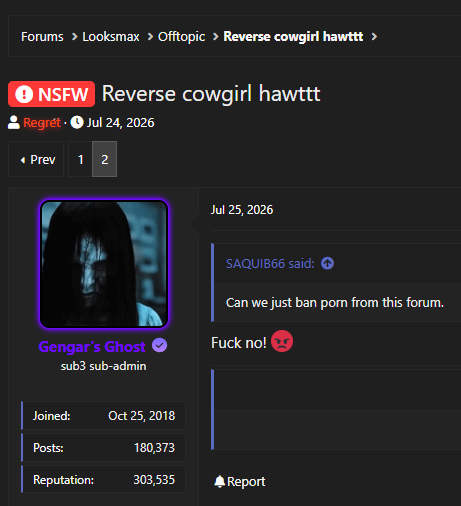This screenshot has width=461, height=506.
Task: Open the Forums breadcrumb link
Action: (x=42, y=37)
